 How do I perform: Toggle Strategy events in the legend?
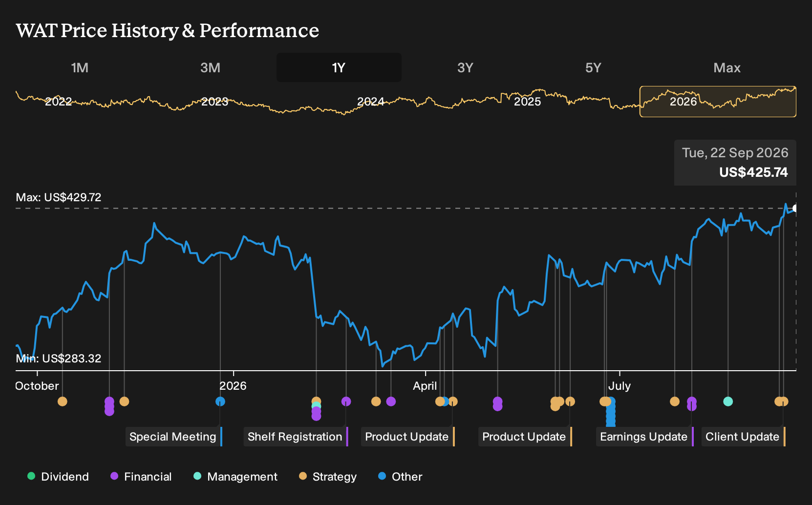point(328,477)
